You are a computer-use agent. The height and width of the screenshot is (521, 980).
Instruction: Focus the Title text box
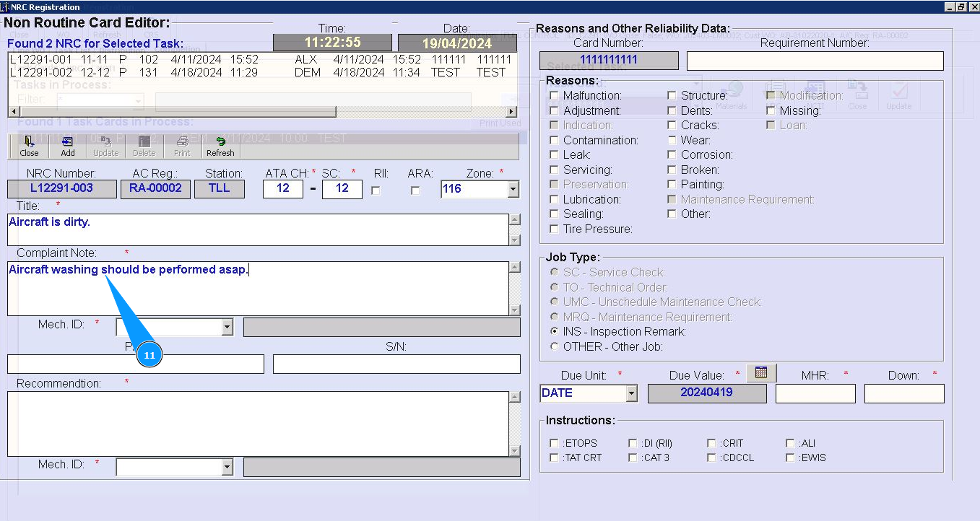coord(259,229)
